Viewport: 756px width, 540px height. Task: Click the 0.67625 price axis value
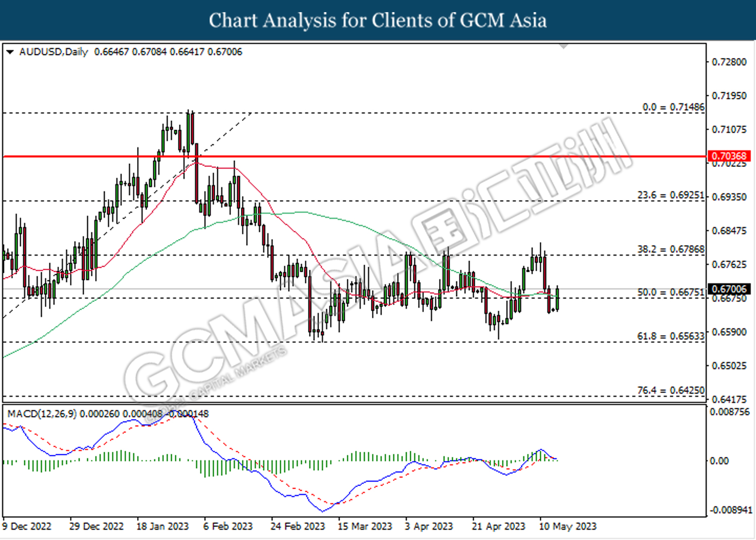[x=729, y=265]
